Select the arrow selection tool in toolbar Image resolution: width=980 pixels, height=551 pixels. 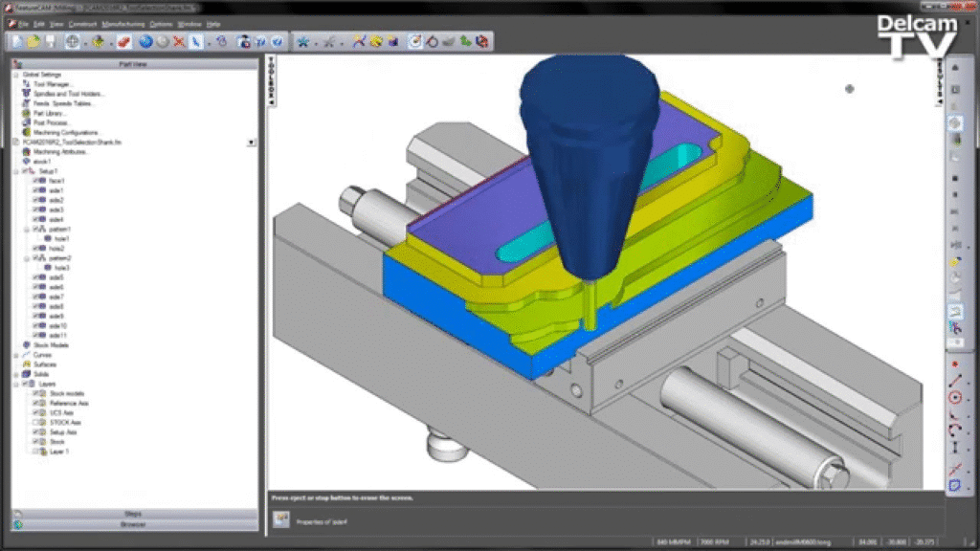(196, 41)
